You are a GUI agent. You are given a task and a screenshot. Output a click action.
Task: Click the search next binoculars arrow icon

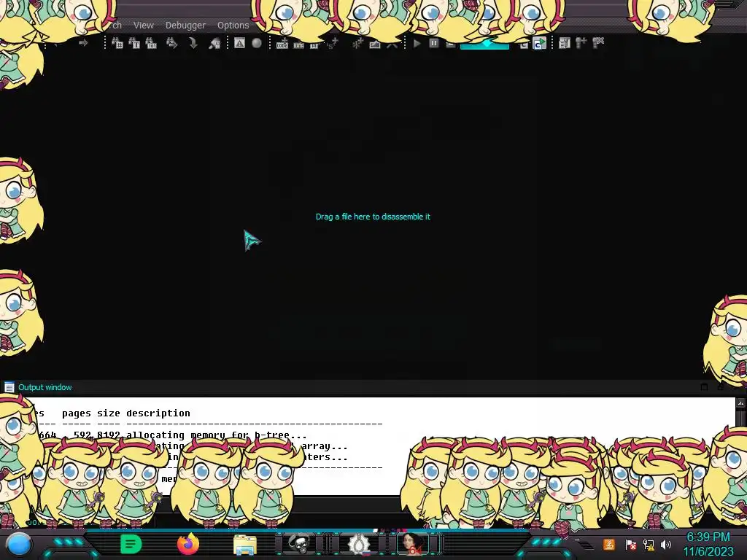click(x=171, y=43)
